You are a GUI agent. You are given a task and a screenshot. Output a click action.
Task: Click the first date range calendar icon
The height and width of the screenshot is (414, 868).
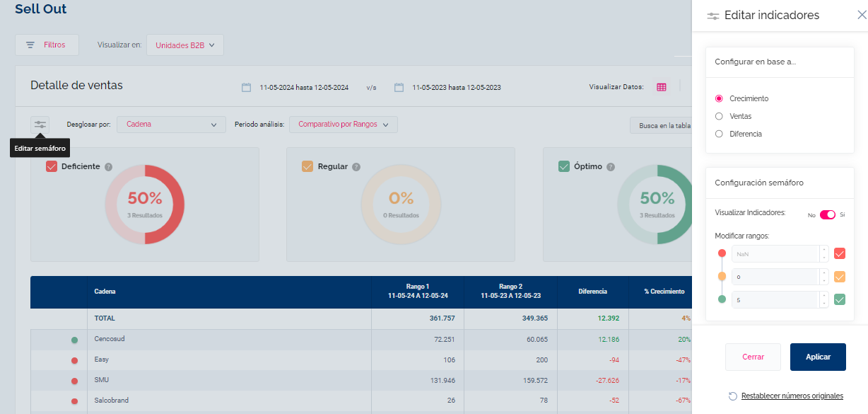tap(247, 88)
